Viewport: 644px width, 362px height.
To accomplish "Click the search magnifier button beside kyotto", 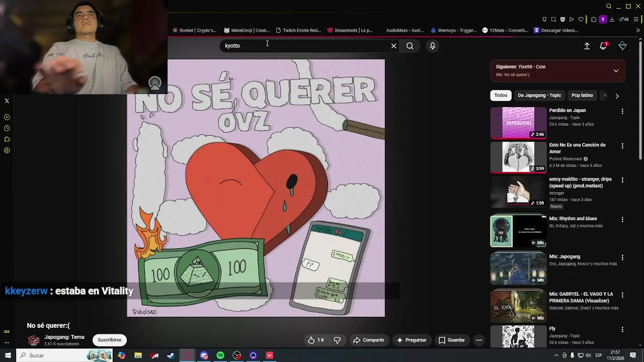I will (410, 46).
